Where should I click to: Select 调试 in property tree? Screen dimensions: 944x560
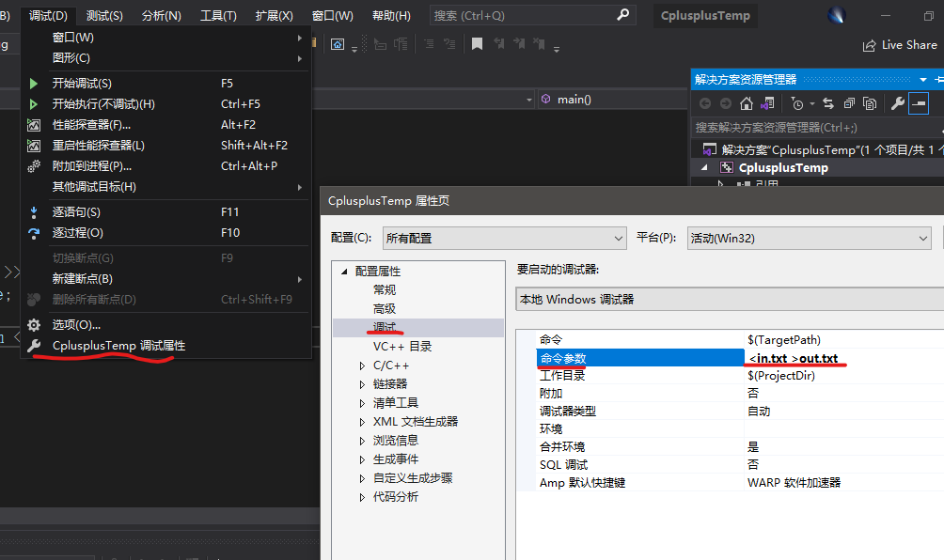[x=385, y=327]
